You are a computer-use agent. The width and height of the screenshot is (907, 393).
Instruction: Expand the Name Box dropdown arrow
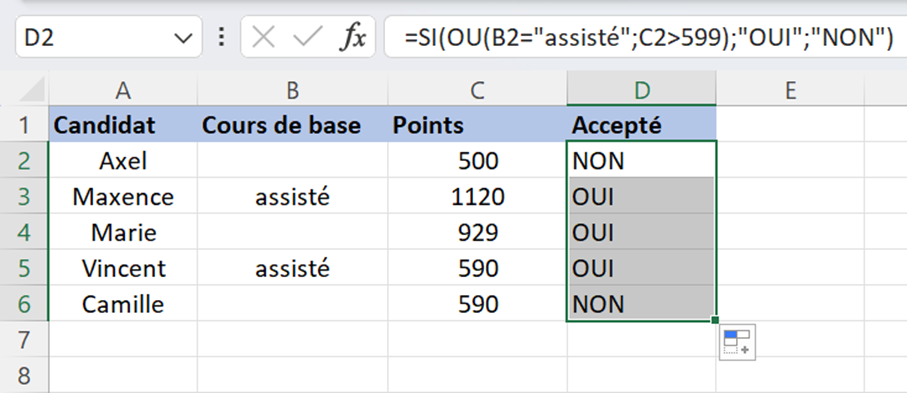183,39
